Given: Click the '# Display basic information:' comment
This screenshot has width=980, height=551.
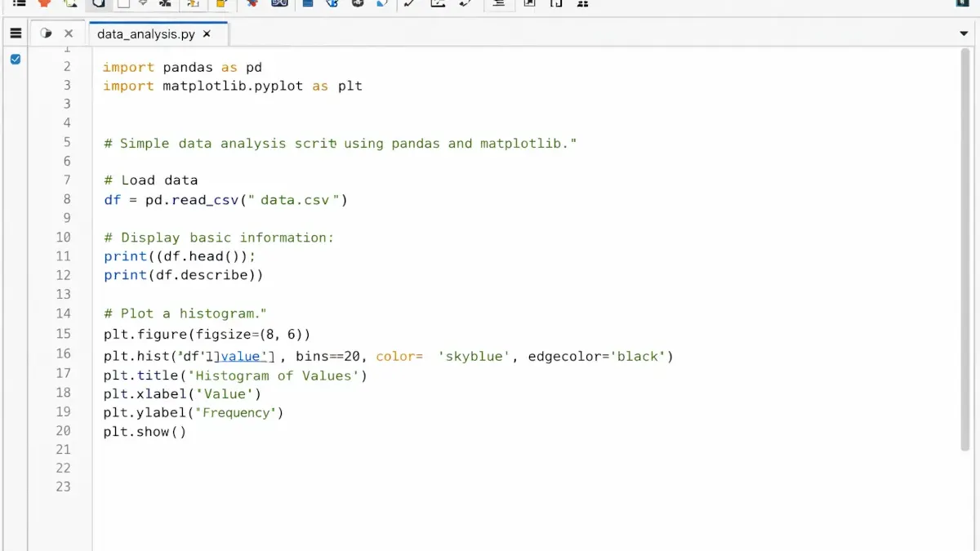Looking at the screenshot, I should [219, 238].
